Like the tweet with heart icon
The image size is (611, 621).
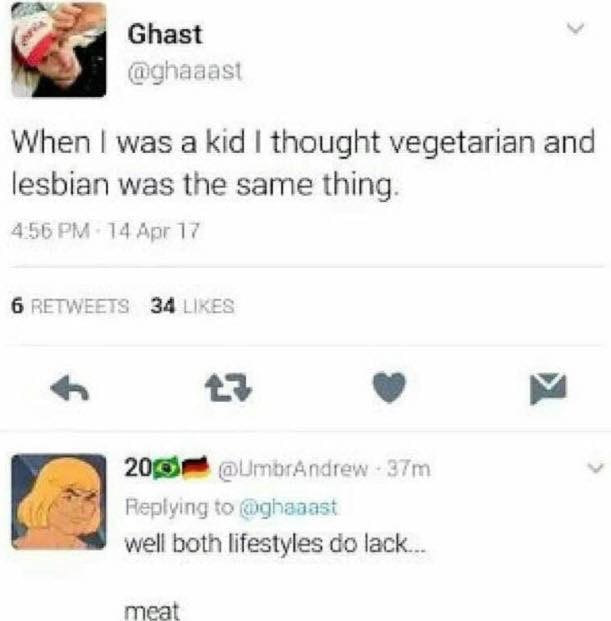[x=390, y=387]
